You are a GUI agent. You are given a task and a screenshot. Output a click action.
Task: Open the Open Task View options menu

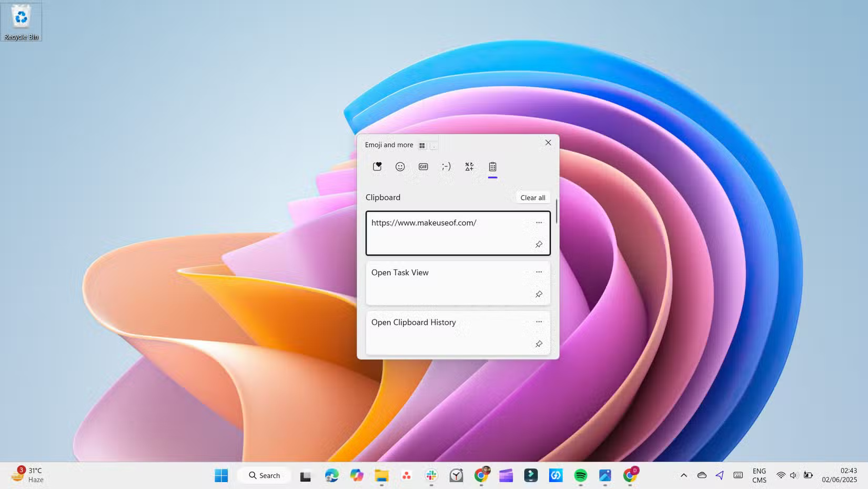[x=539, y=272]
